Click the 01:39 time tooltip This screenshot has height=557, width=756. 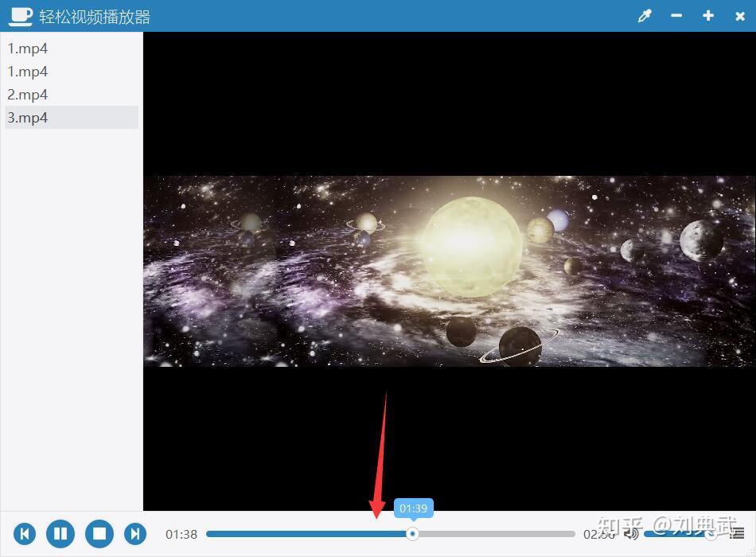tap(413, 508)
